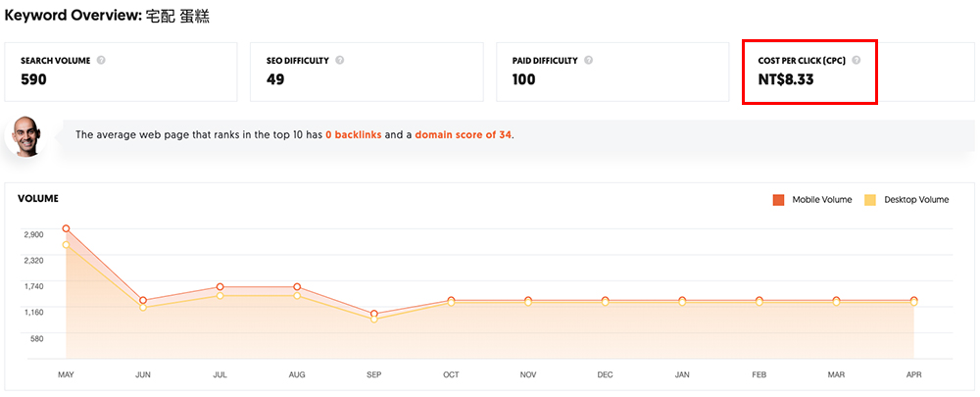Screen dimensions: 980x397
Task: Click the JUN desktop volume data point
Action: click(x=143, y=308)
